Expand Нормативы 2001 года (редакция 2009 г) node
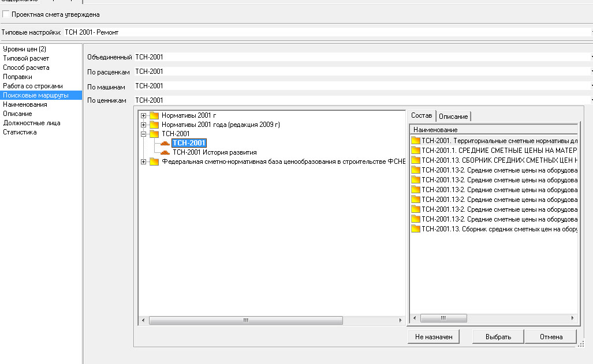The height and width of the screenshot is (364, 593). point(143,125)
